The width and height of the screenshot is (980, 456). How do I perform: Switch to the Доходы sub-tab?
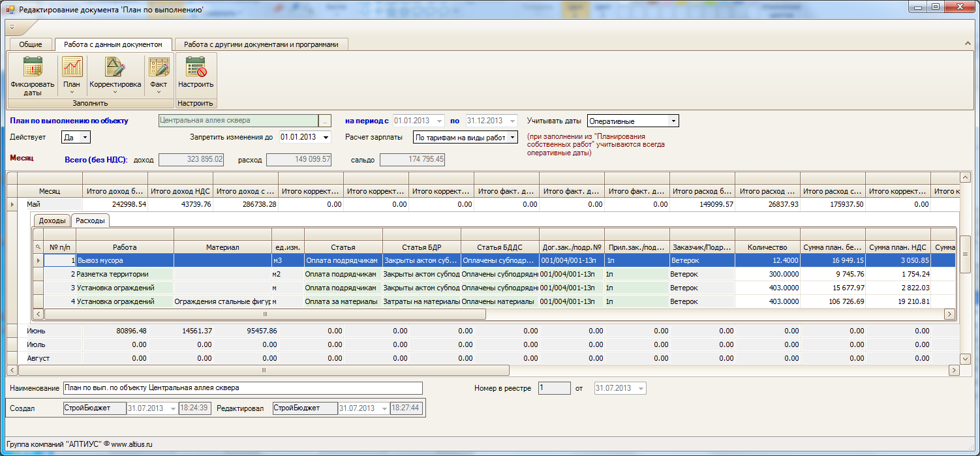(x=52, y=220)
